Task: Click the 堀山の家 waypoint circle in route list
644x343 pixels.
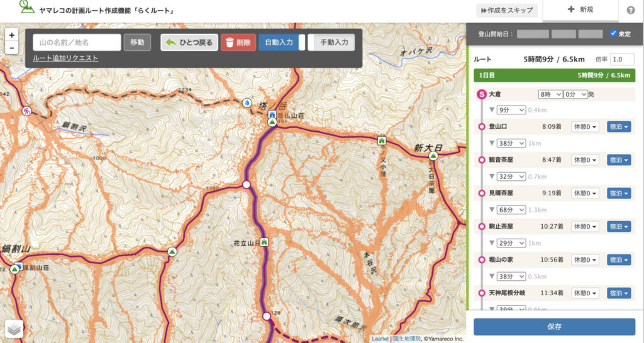Action: tap(482, 259)
